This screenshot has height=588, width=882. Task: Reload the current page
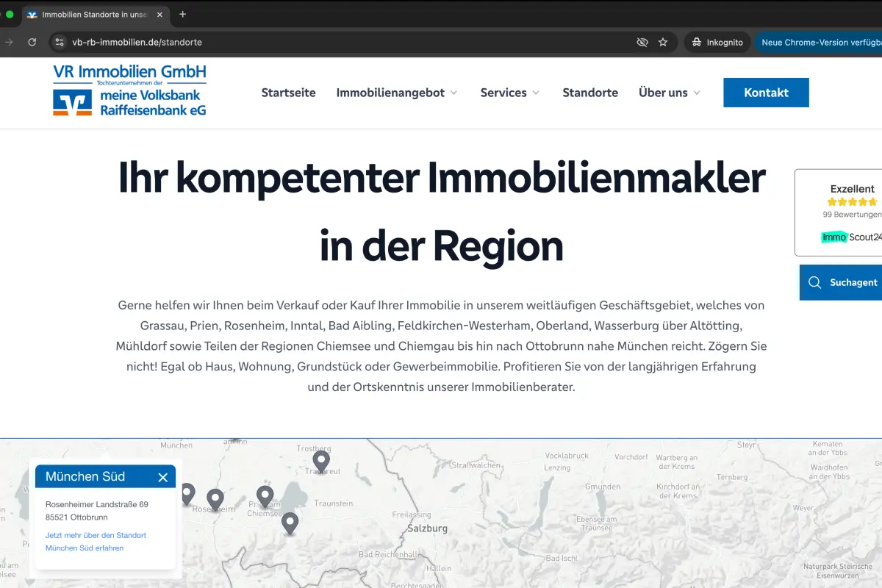click(32, 43)
